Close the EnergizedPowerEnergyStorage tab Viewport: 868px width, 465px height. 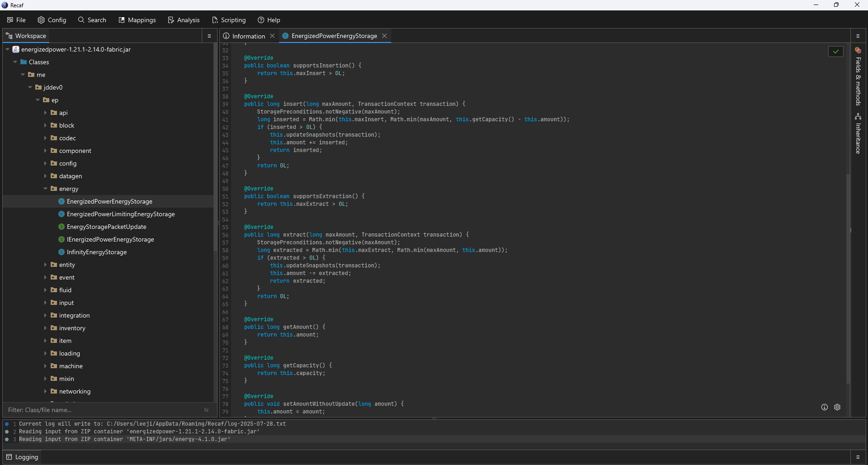384,36
